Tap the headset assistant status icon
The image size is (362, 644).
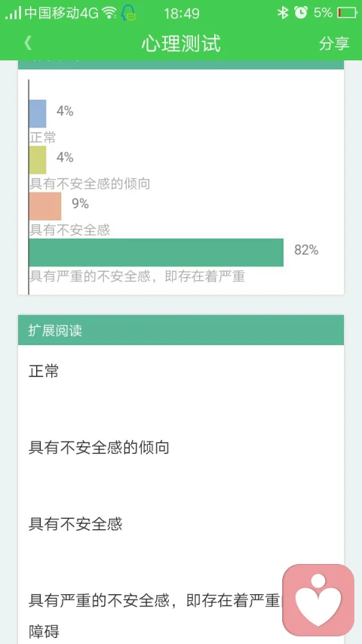[128, 13]
